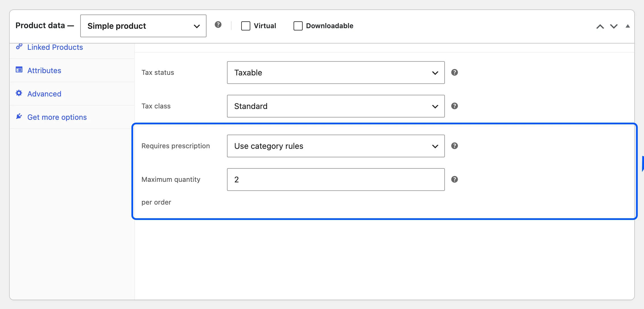
Task: Click the Virtual label text
Action: (265, 26)
